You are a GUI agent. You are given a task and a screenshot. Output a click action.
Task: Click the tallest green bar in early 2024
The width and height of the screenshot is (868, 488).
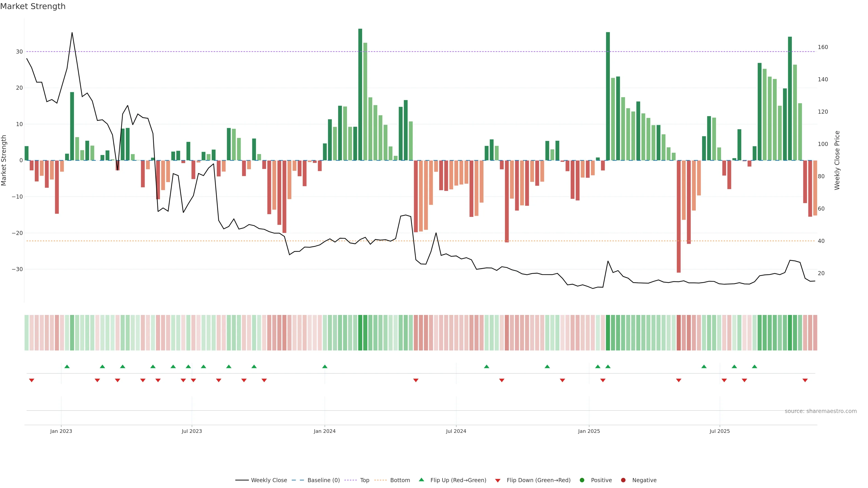[360, 94]
